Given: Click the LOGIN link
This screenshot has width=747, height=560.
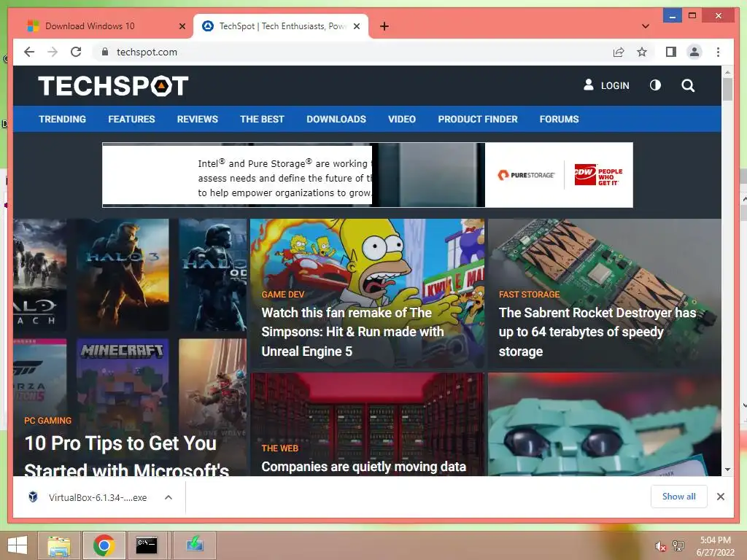Looking at the screenshot, I should (606, 85).
